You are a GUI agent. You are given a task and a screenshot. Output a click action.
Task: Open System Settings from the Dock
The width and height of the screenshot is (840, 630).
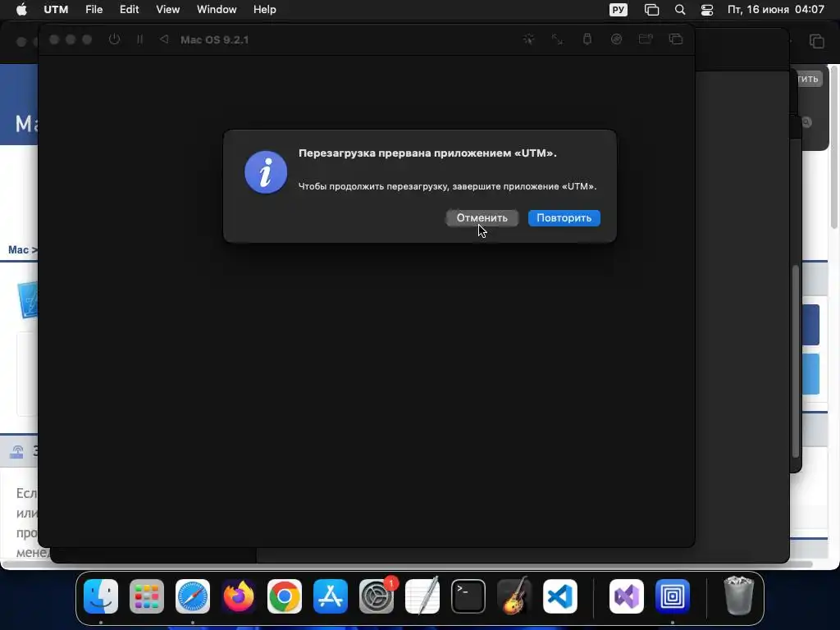click(377, 596)
